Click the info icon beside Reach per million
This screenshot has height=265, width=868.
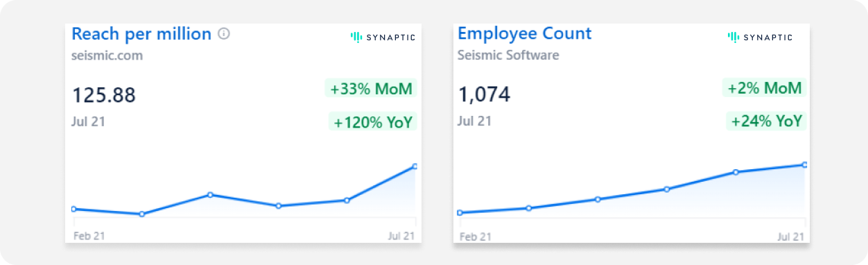click(x=223, y=33)
